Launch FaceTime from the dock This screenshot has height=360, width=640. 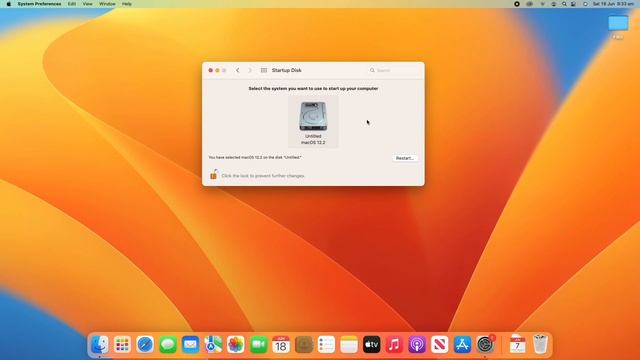click(x=258, y=344)
